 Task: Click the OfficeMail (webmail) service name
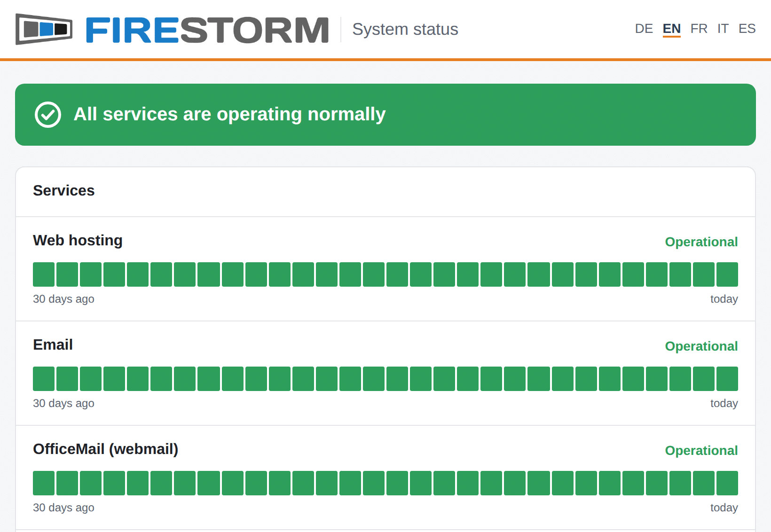click(106, 449)
